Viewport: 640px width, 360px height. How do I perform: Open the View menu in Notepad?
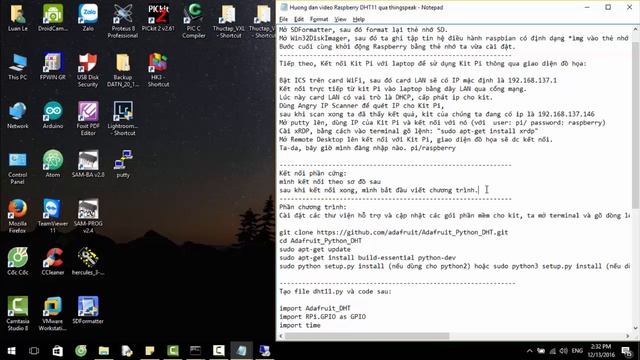[340, 19]
